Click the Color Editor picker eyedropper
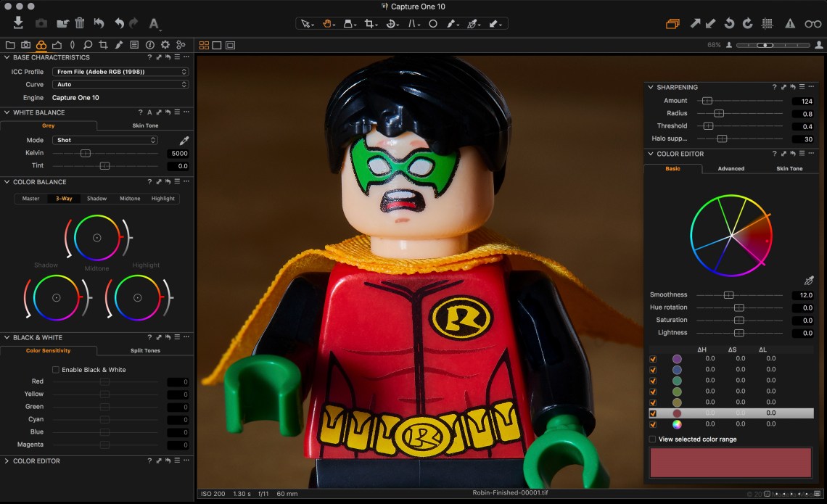 (809, 281)
